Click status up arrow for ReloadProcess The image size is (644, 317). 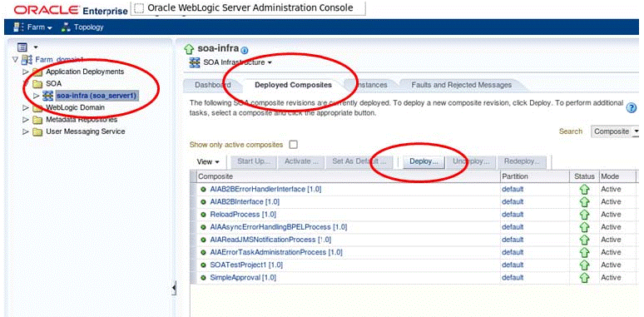tap(584, 215)
